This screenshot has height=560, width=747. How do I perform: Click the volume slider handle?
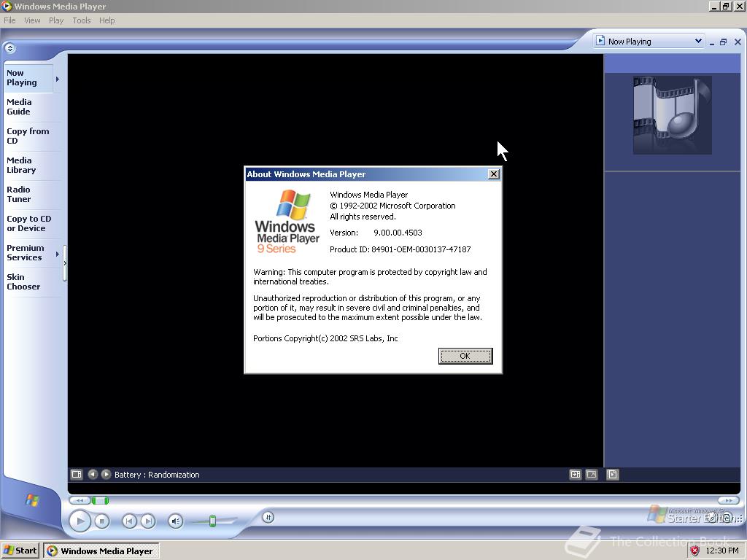point(212,521)
